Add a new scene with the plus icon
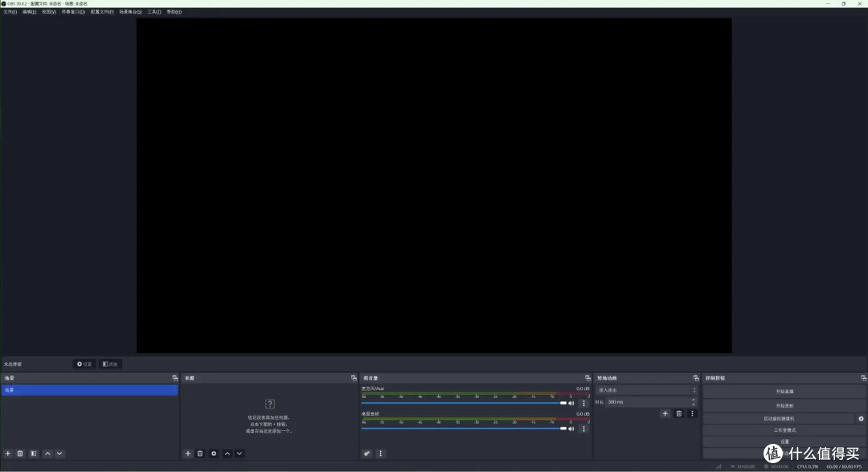The width and height of the screenshot is (868, 472). (8, 454)
